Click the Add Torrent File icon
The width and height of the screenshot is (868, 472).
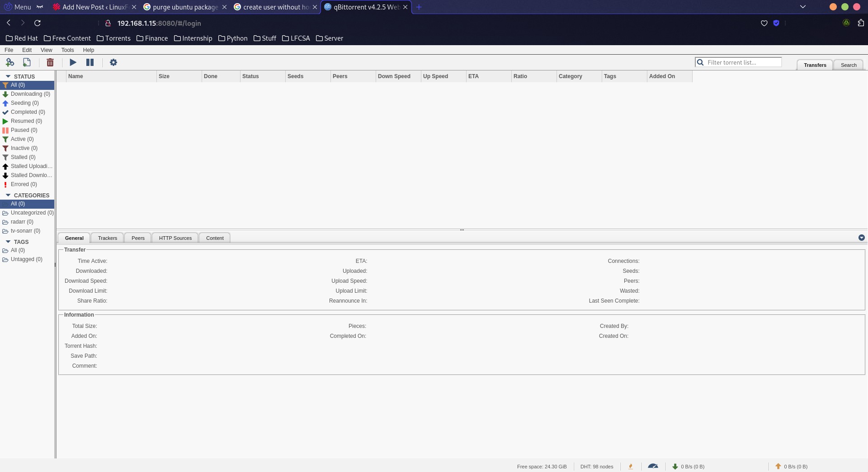(26, 62)
